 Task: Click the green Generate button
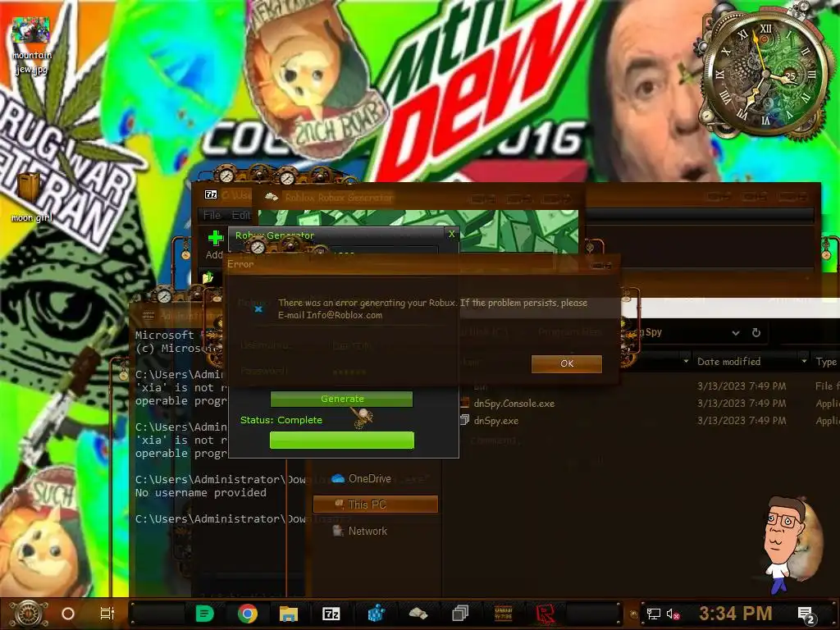point(342,399)
